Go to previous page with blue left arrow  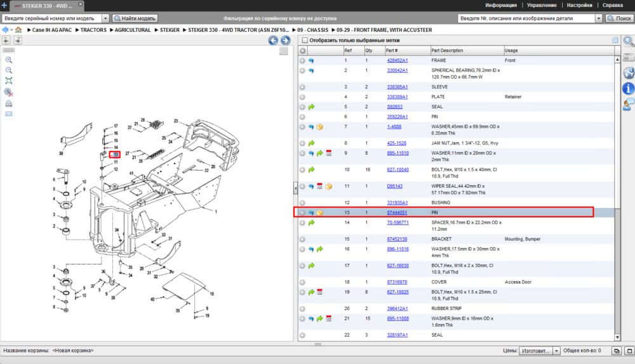tap(273, 41)
